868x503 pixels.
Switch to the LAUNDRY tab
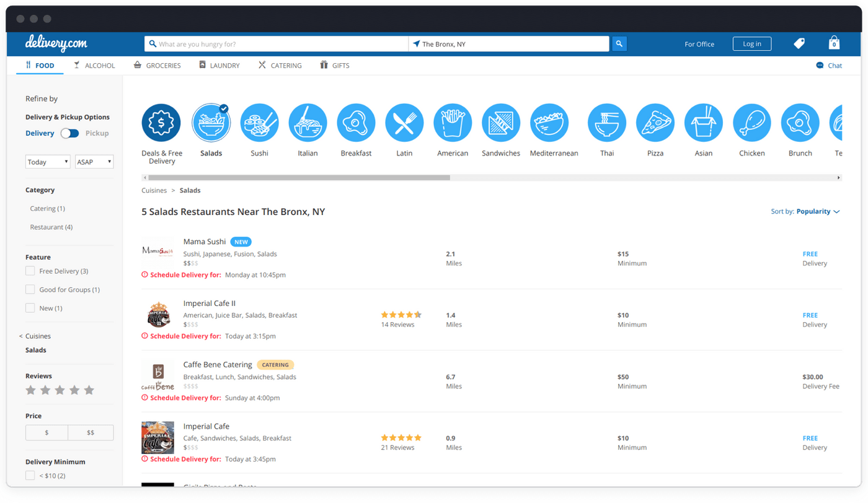pyautogui.click(x=219, y=65)
